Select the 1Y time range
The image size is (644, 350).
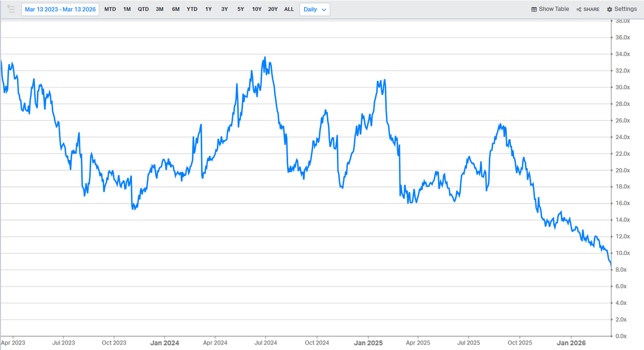pyautogui.click(x=208, y=9)
